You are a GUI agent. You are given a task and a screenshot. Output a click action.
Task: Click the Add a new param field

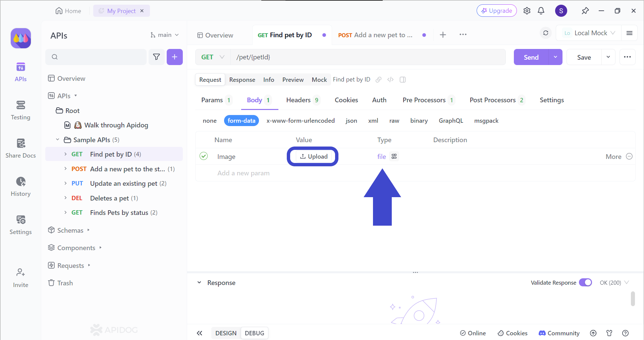(x=244, y=173)
